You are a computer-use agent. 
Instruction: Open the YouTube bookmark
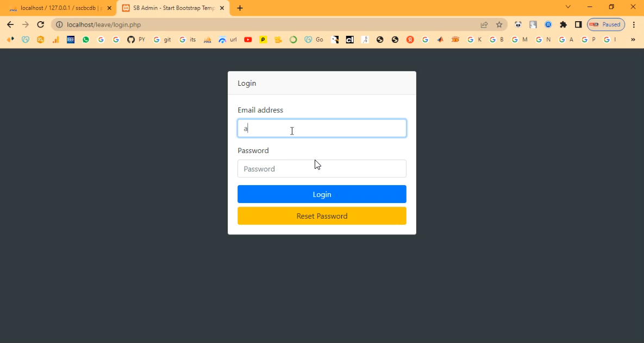tap(248, 40)
